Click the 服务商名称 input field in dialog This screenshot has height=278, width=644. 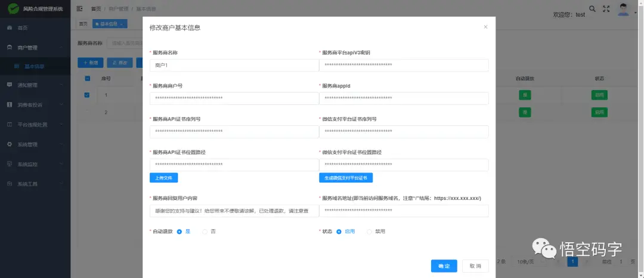point(234,65)
